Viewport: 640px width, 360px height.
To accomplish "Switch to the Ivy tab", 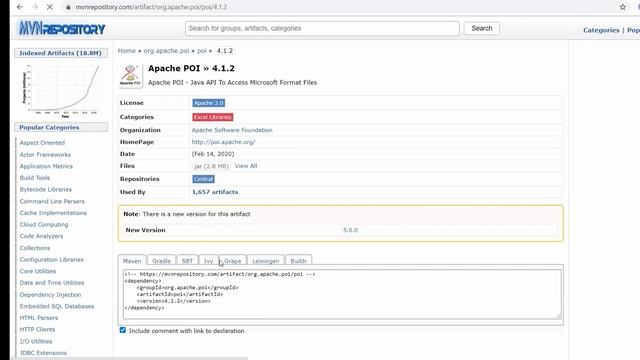I will 209,261.
